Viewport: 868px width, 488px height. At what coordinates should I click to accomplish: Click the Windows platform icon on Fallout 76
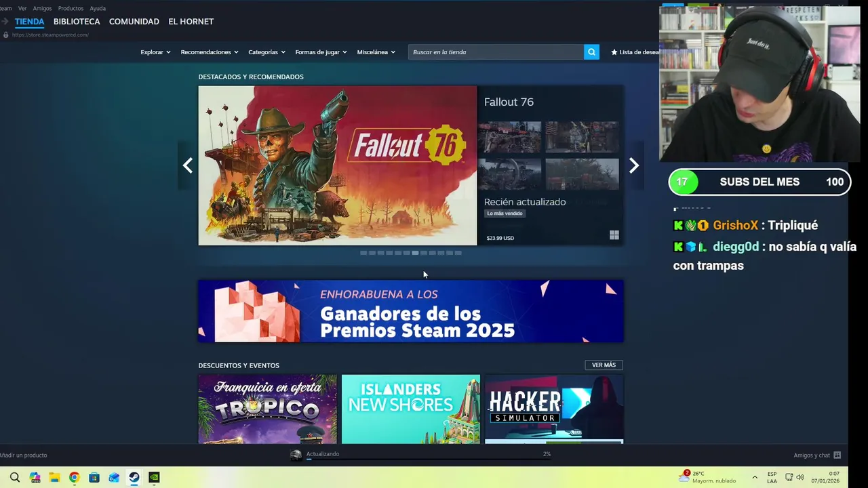[614, 235]
